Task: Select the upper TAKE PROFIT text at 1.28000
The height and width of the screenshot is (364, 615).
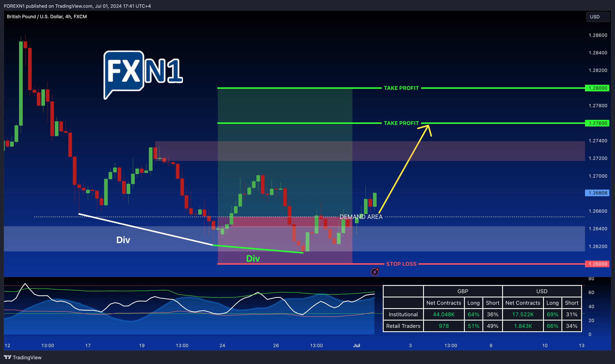Action: 401,88
